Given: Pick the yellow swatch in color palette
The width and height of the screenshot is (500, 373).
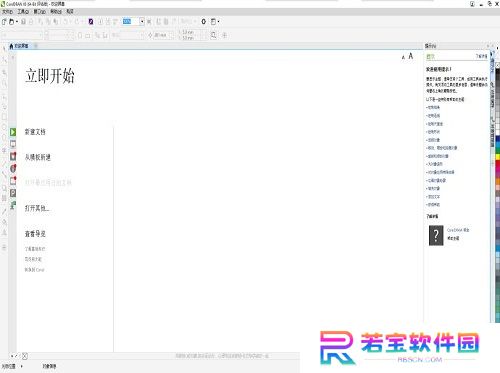Looking at the screenshot, I should click(497, 156).
